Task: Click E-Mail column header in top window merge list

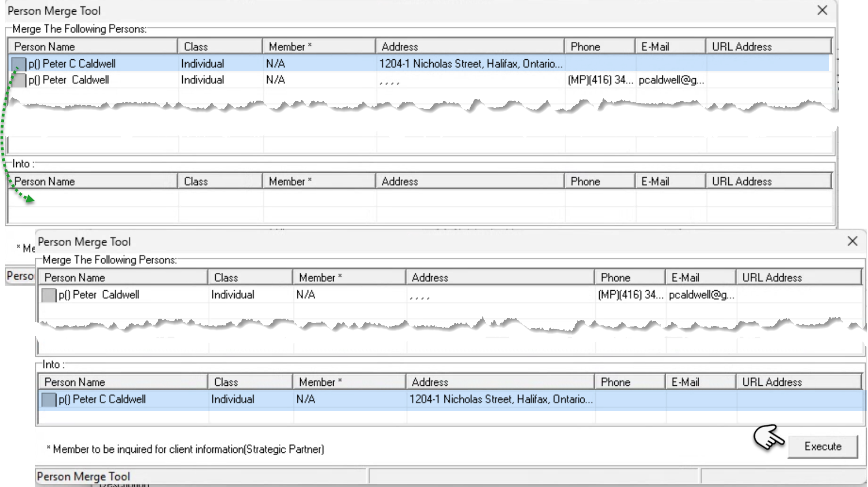Action: pos(670,46)
